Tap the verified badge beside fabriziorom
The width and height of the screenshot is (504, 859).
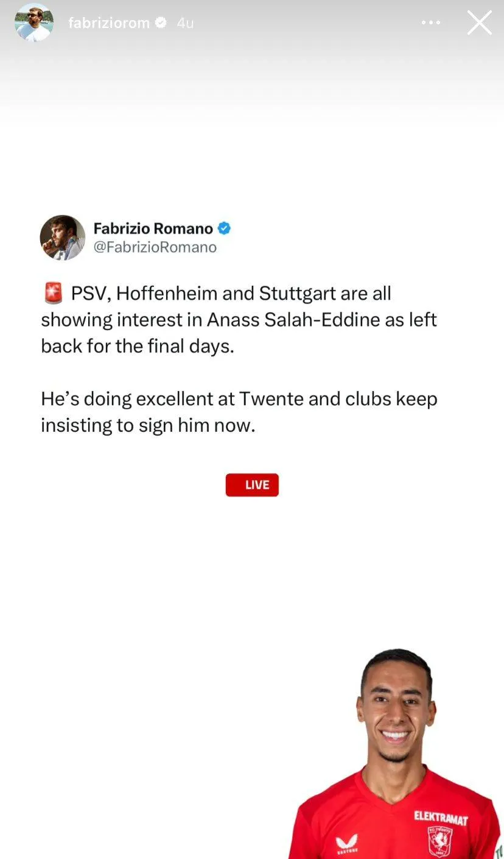coord(161,23)
